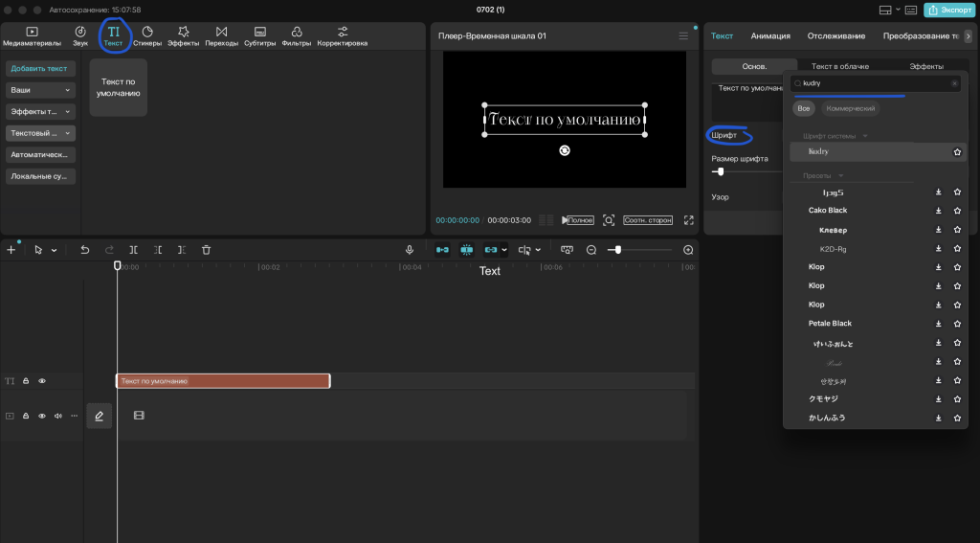Mute the video track speaker icon
Viewport: 980px width, 543px height.
[58, 416]
